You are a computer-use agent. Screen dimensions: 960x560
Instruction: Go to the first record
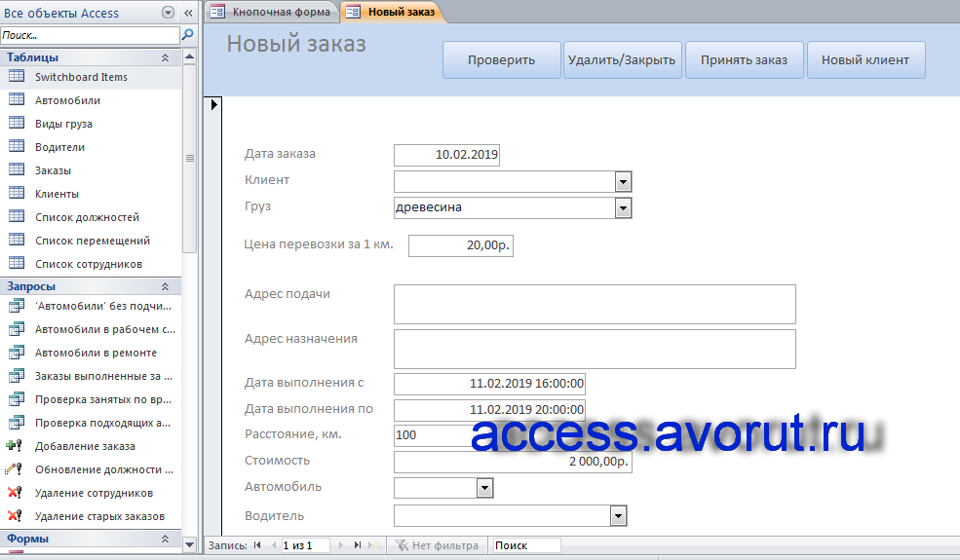[x=257, y=544]
